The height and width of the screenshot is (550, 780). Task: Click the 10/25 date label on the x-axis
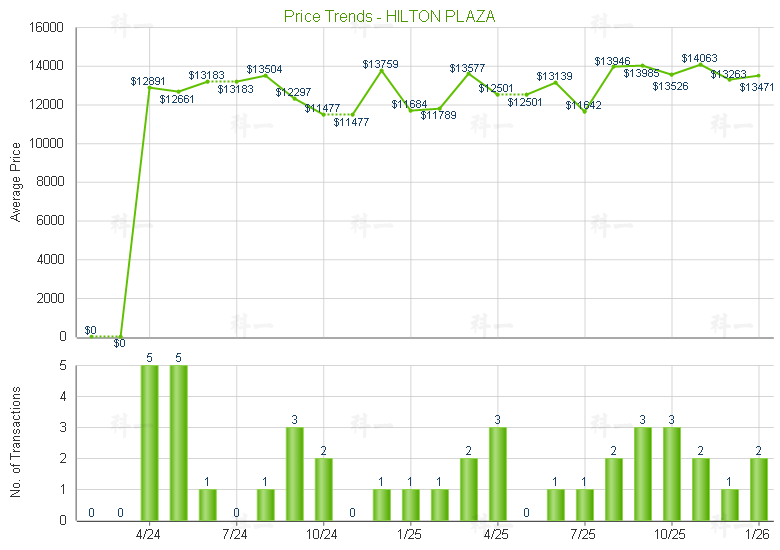tap(670, 534)
